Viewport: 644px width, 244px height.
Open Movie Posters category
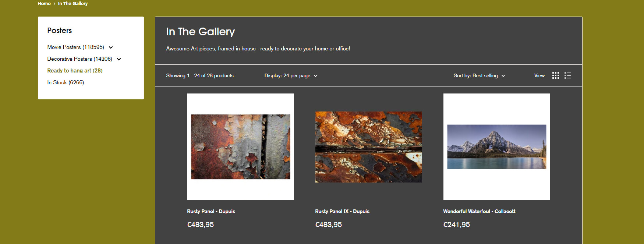(x=75, y=47)
